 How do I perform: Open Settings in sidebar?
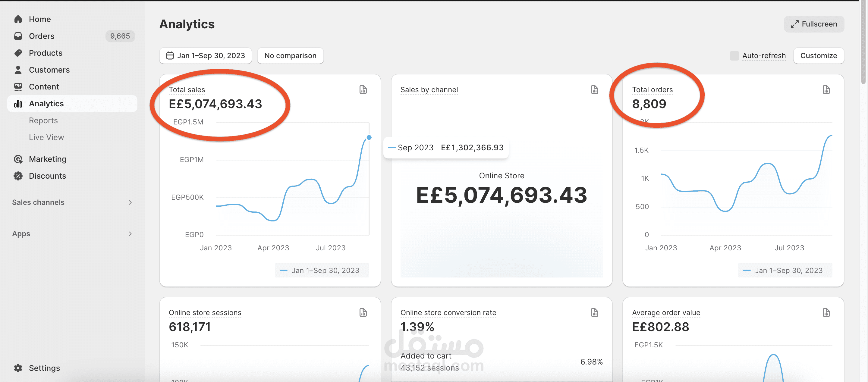pyautogui.click(x=72, y=368)
